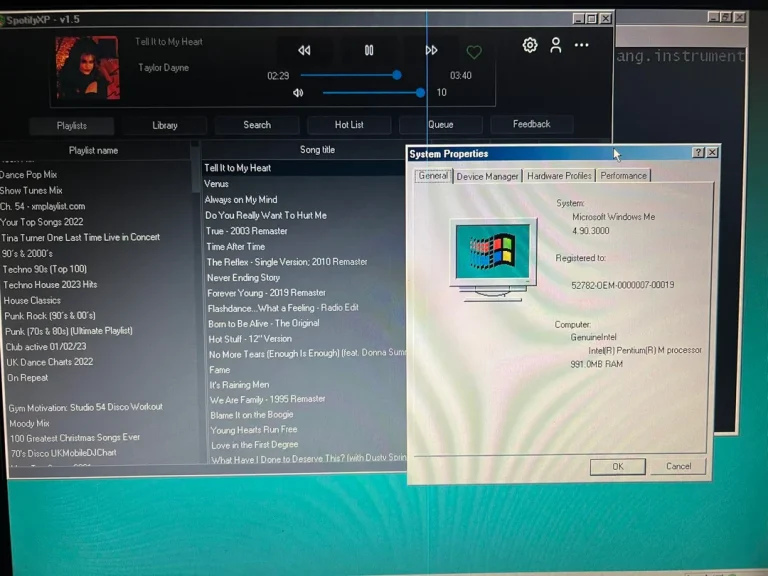Viewport: 768px width, 576px height.
Task: Select UK Dance Charts 2022 playlist
Action: [x=50, y=362]
